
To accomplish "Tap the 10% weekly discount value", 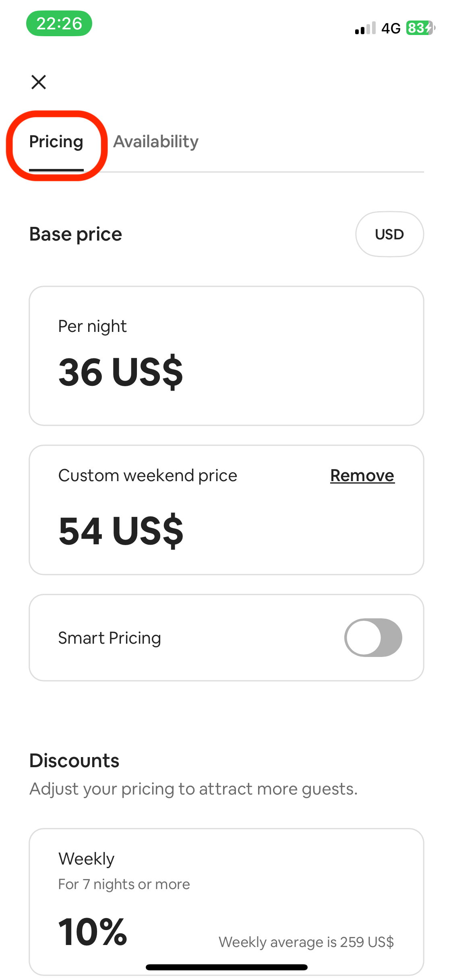I will pyautogui.click(x=93, y=932).
